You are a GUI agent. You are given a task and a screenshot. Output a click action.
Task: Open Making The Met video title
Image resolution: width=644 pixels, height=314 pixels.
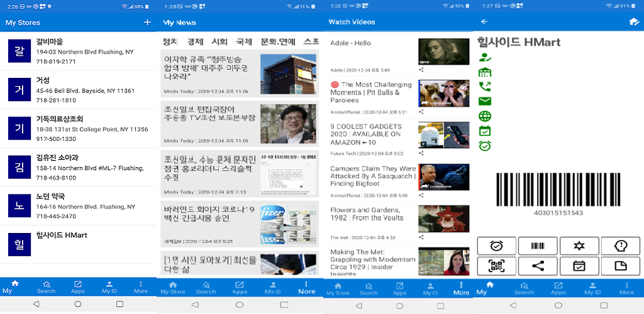point(373,263)
